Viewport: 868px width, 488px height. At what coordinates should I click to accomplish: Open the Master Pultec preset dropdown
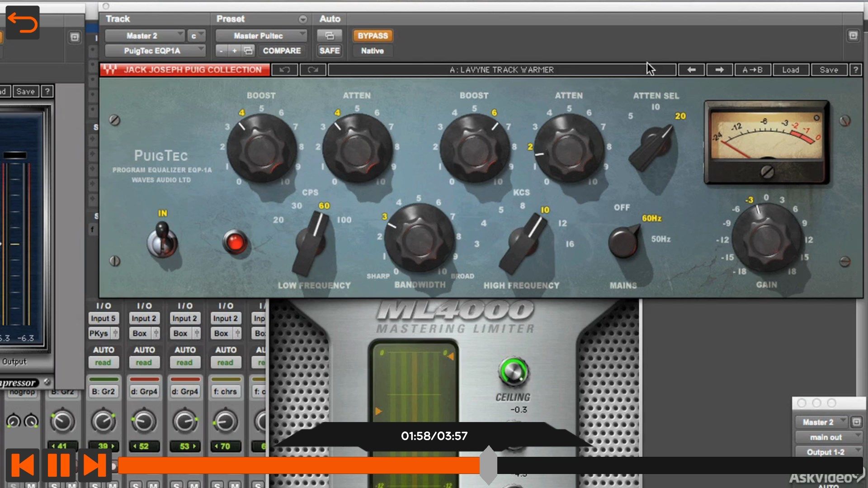click(x=261, y=35)
